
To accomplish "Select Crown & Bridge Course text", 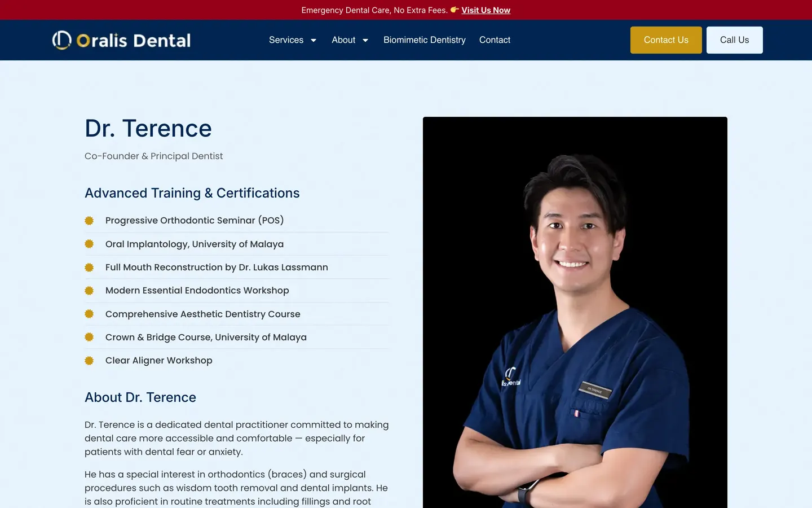I will coord(206,337).
